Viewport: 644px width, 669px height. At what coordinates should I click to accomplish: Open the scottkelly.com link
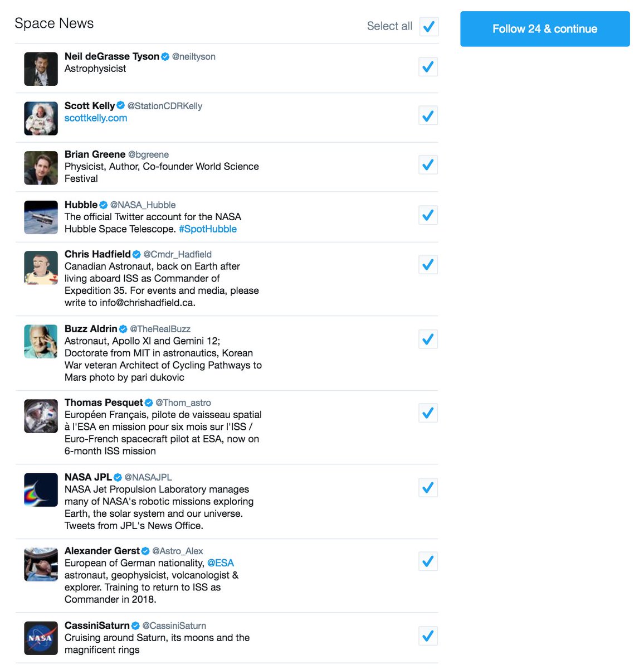96,118
